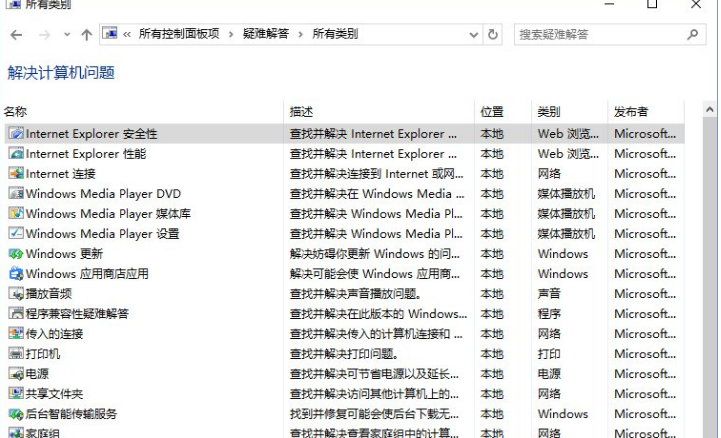The image size is (721, 438).
Task: Open Internet Explorer 性能 troubleshooter
Action: (86, 154)
